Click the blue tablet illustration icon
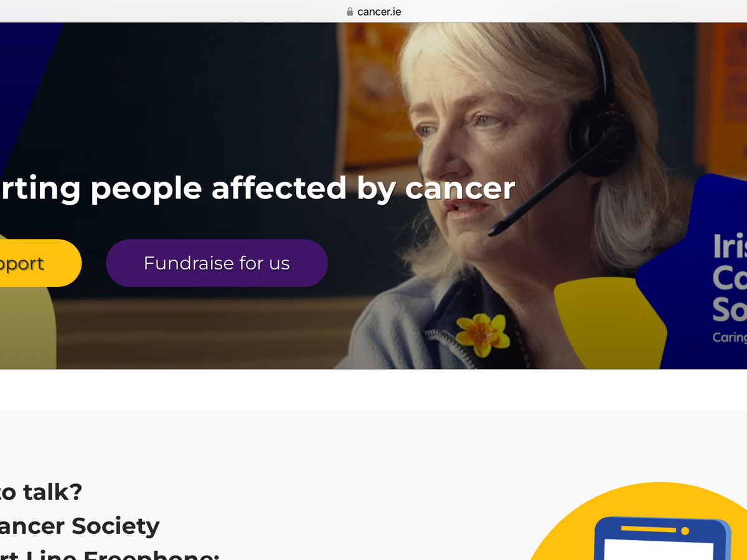This screenshot has width=747, height=560. [x=661, y=538]
